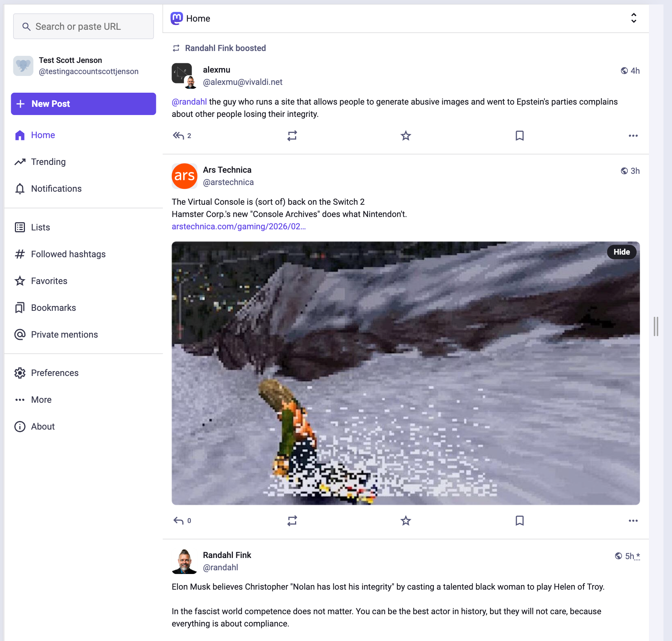Expand Home column settings chevrons
This screenshot has width=672, height=641.
[x=633, y=18]
